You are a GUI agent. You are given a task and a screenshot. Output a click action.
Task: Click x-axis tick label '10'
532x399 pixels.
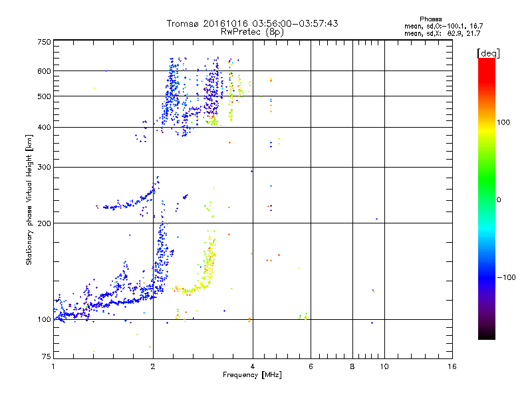click(384, 366)
